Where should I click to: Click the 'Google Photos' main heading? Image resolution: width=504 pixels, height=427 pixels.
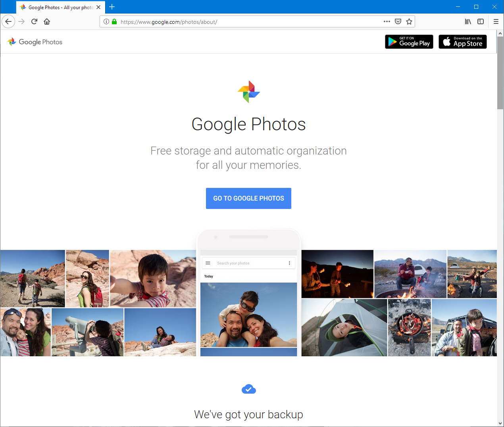249,124
